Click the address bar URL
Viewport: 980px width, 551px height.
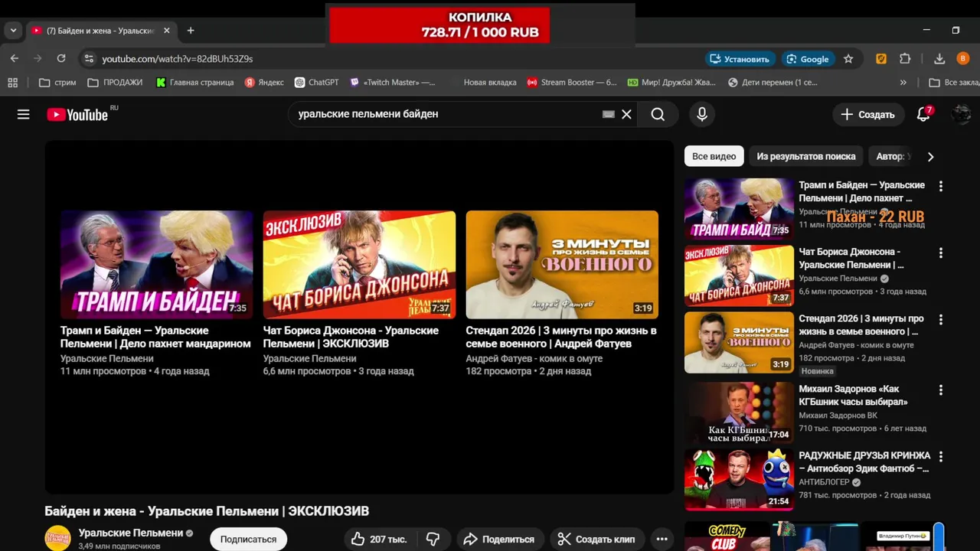pos(178,59)
